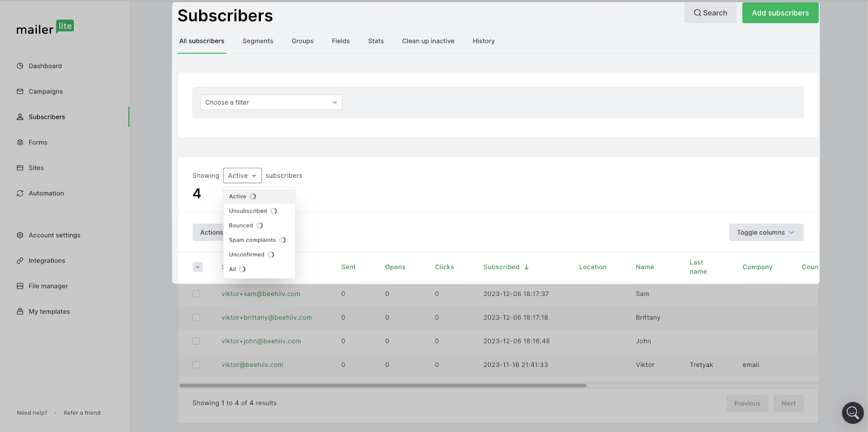Image resolution: width=868 pixels, height=432 pixels.
Task: Check the box for viktor+sam@beehiiv.com
Action: (x=196, y=294)
